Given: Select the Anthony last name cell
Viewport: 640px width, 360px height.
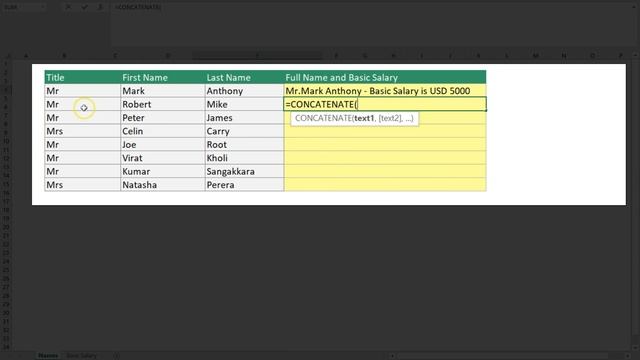Looking at the screenshot, I should pyautogui.click(x=244, y=91).
